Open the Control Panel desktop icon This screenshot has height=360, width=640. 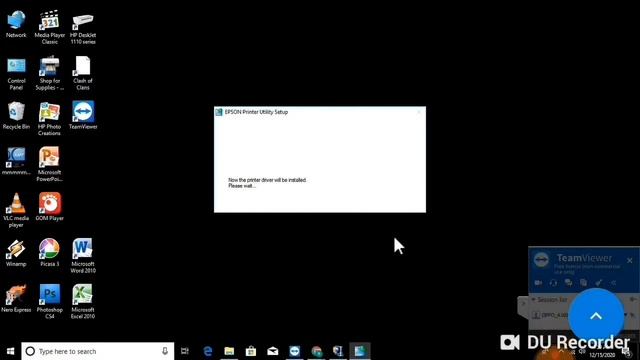[x=16, y=73]
